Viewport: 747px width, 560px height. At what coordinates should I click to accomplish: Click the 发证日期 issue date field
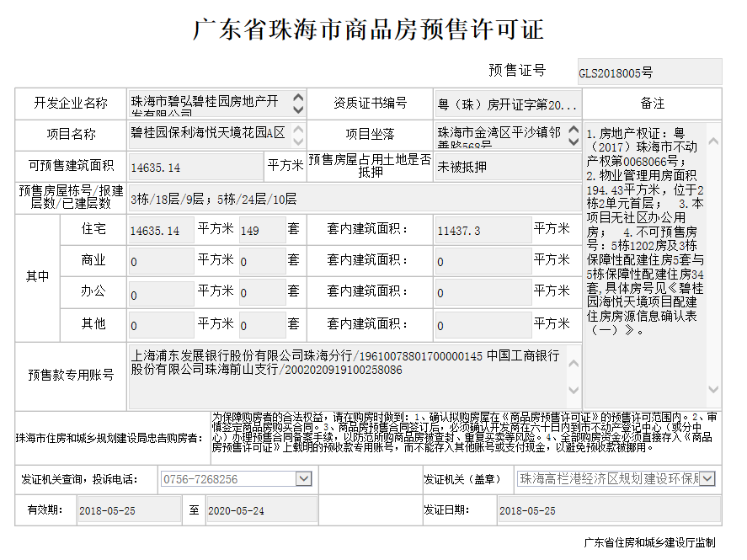tap(606, 510)
